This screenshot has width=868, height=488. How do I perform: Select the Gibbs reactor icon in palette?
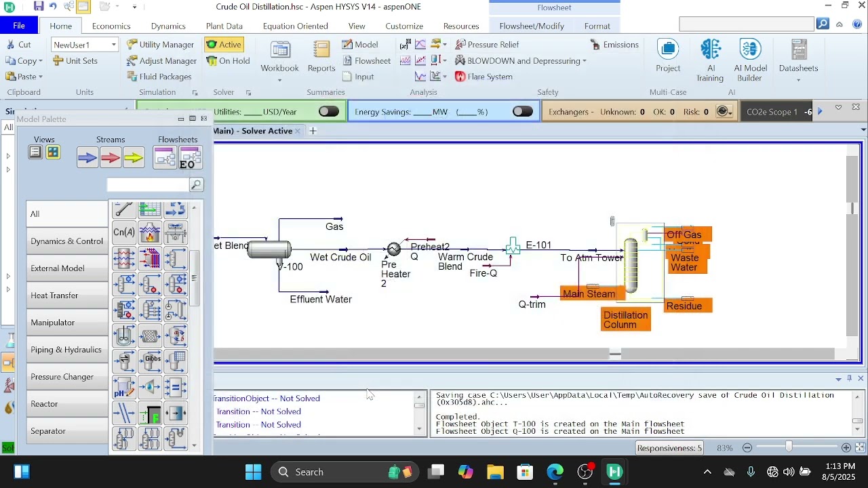point(150,361)
